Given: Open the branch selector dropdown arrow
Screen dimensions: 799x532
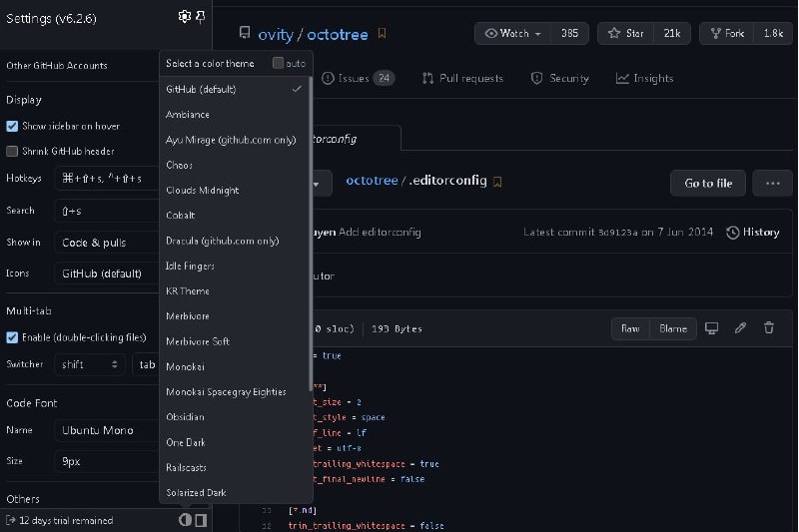Looking at the screenshot, I should coord(316,184).
